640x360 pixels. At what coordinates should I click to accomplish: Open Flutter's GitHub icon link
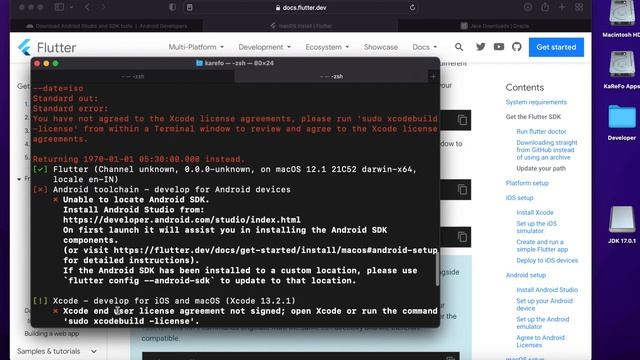coord(516,47)
